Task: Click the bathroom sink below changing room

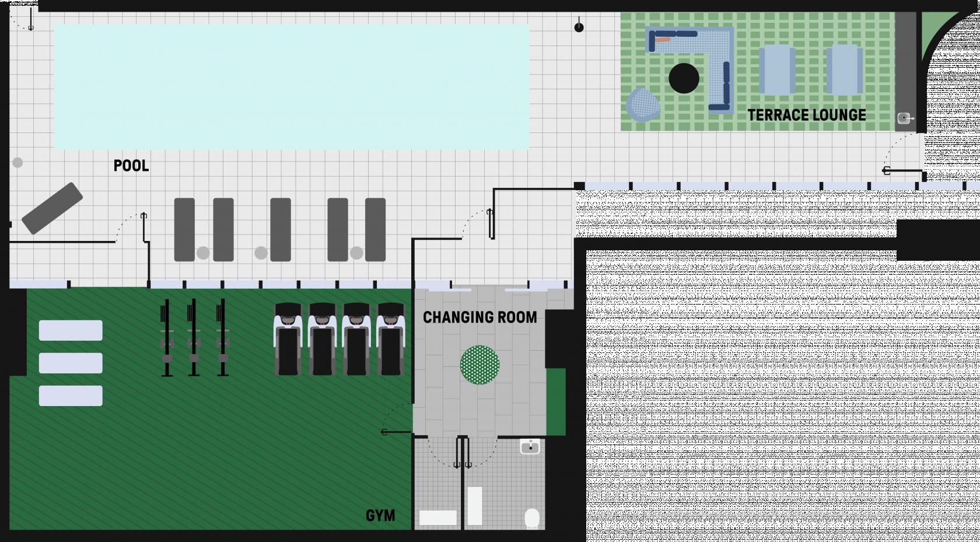Action: tap(530, 447)
